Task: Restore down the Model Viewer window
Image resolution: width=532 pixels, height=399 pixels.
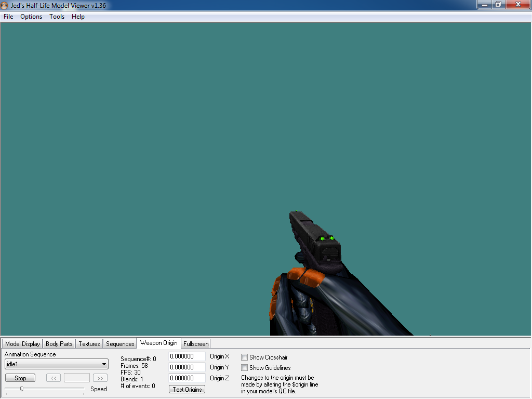Action: coord(498,5)
